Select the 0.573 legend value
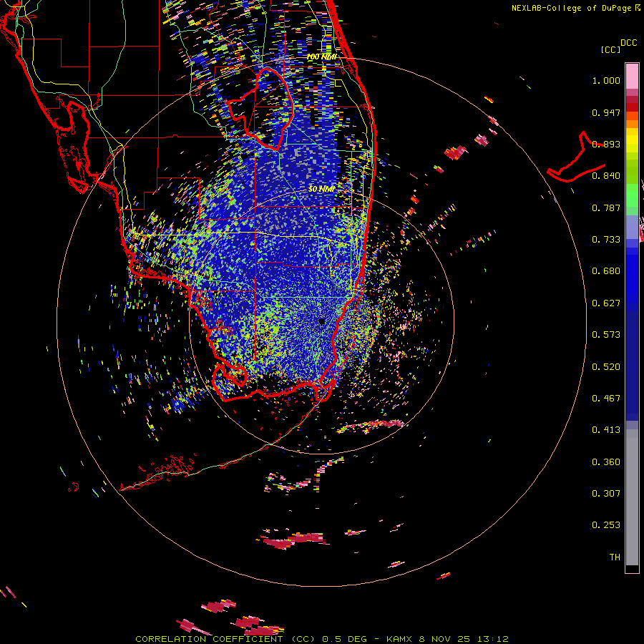The image size is (644, 644). (606, 335)
